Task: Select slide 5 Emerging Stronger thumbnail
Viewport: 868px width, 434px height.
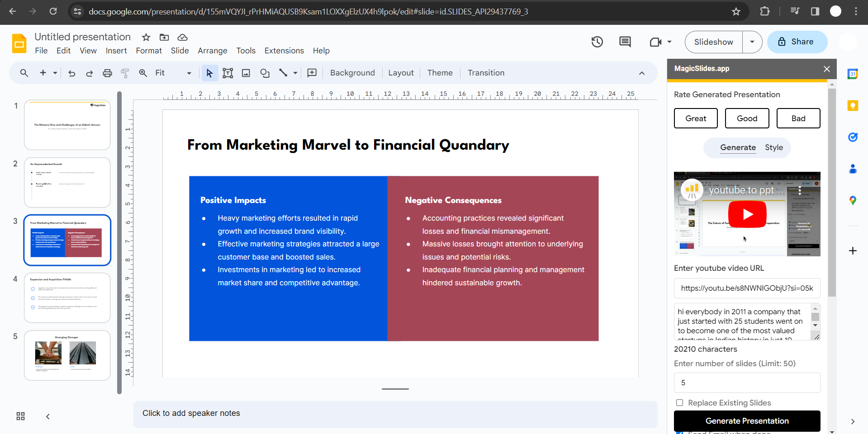Action: pos(67,355)
